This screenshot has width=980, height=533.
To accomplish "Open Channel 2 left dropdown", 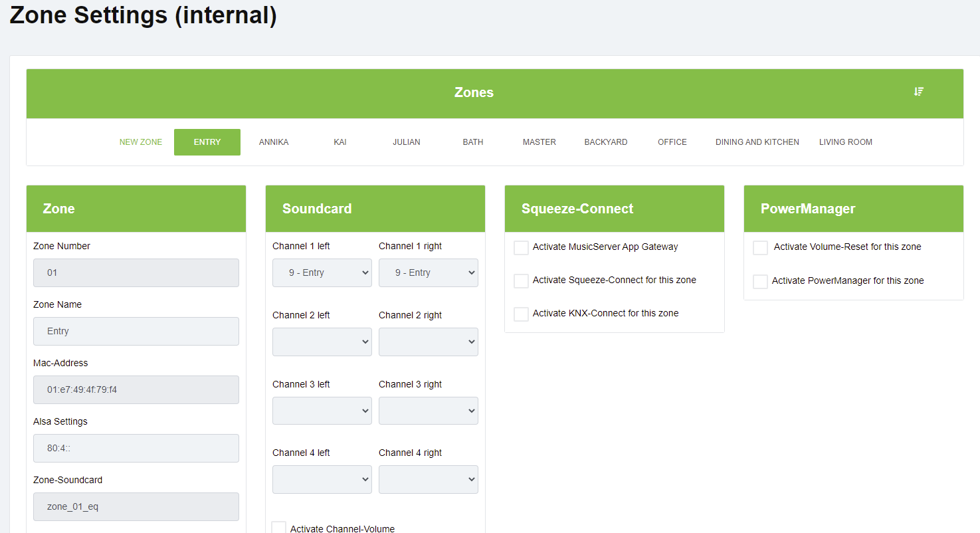I will click(322, 342).
